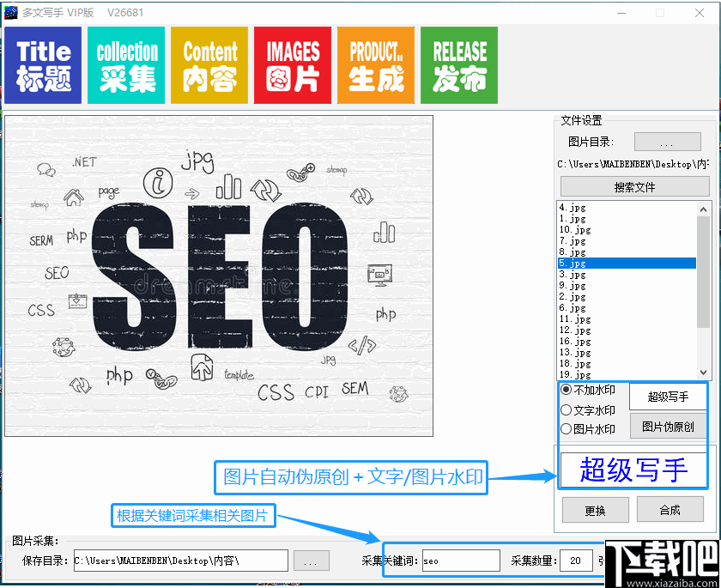This screenshot has width=721, height=588.
Task: Close the 多文写手 window
Action: 700,13
